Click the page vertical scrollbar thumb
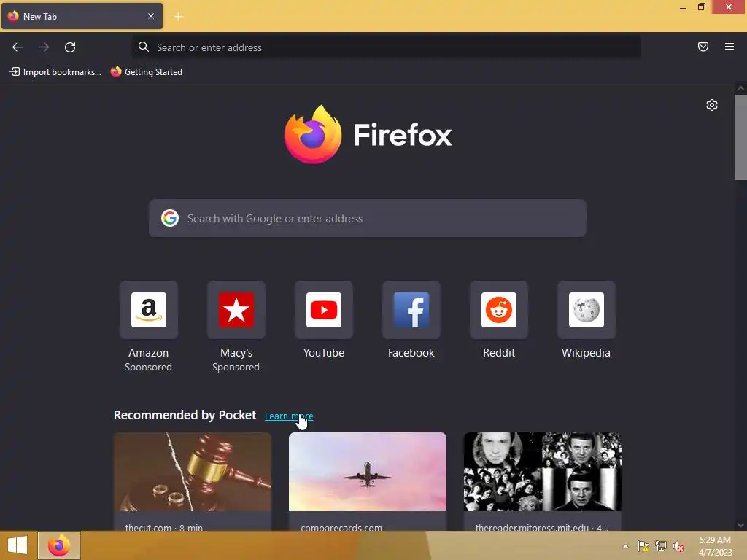Image resolution: width=747 pixels, height=560 pixels. tap(740, 137)
